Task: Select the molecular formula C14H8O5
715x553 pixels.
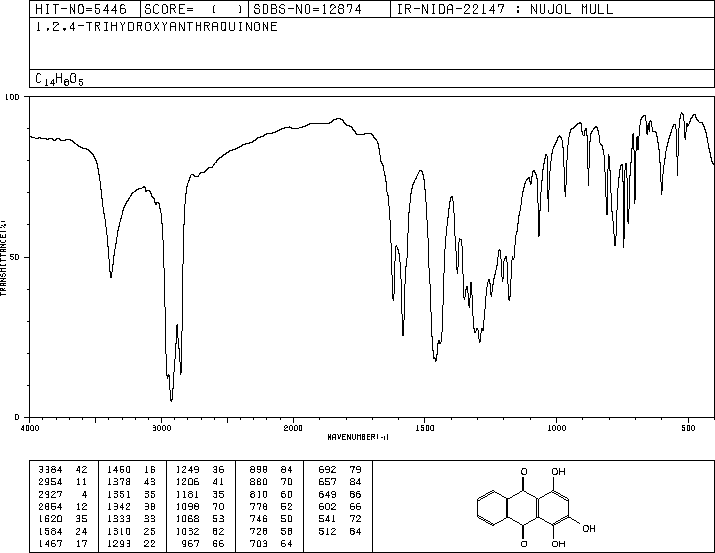Action: [59, 79]
